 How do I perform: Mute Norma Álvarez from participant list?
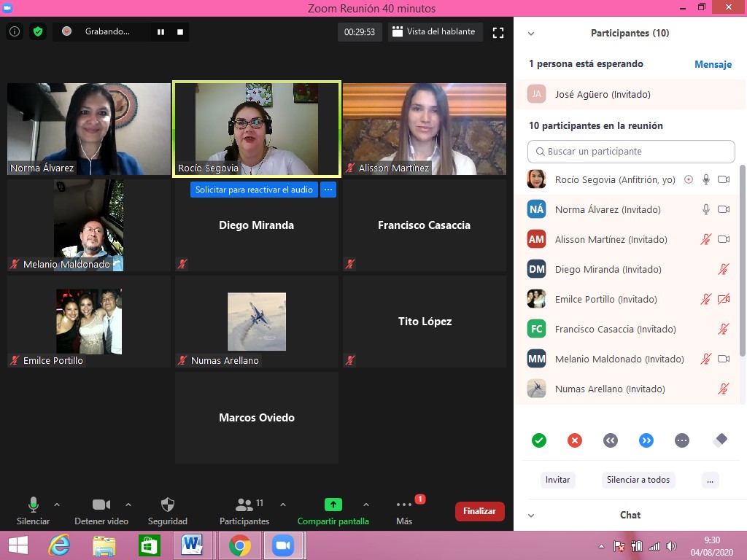point(706,209)
